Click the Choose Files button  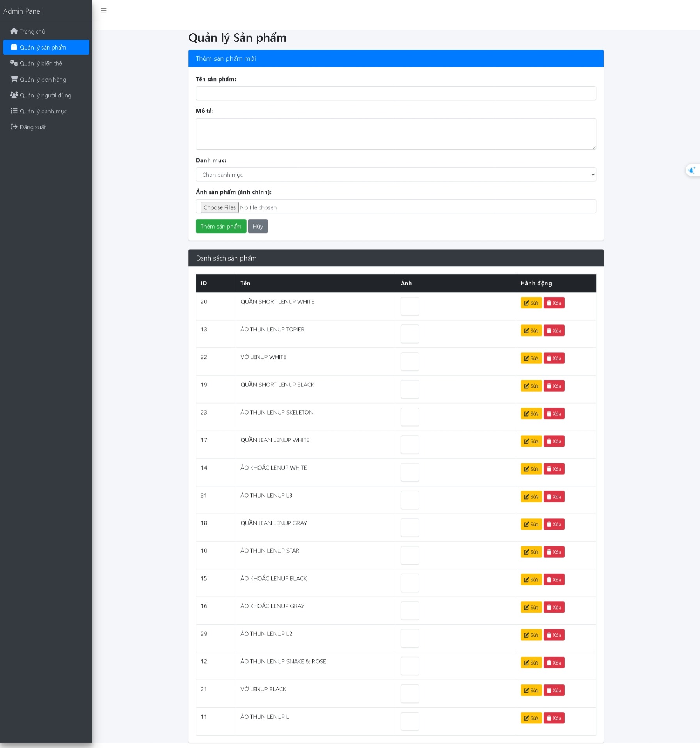[x=219, y=207]
